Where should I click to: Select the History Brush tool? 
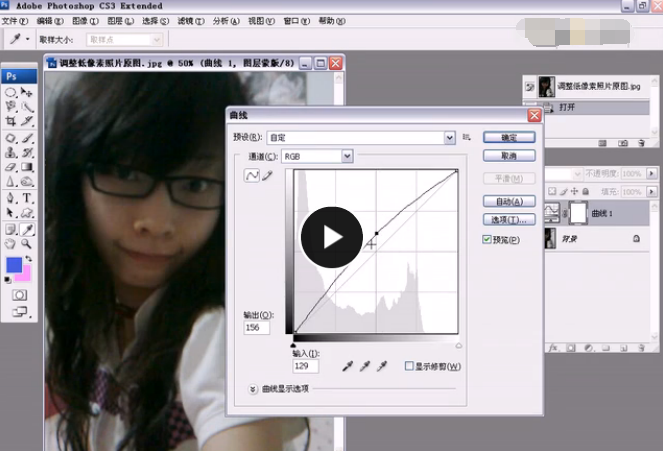tap(27, 152)
